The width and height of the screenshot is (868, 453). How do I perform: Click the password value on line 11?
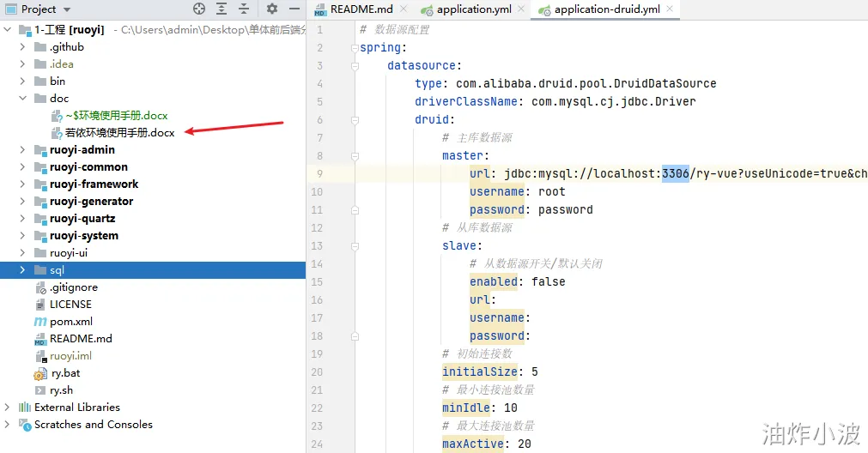click(565, 209)
